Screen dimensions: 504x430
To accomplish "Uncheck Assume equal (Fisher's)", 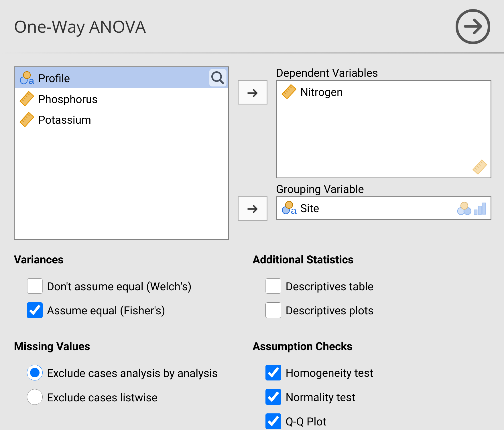I will (x=35, y=310).
